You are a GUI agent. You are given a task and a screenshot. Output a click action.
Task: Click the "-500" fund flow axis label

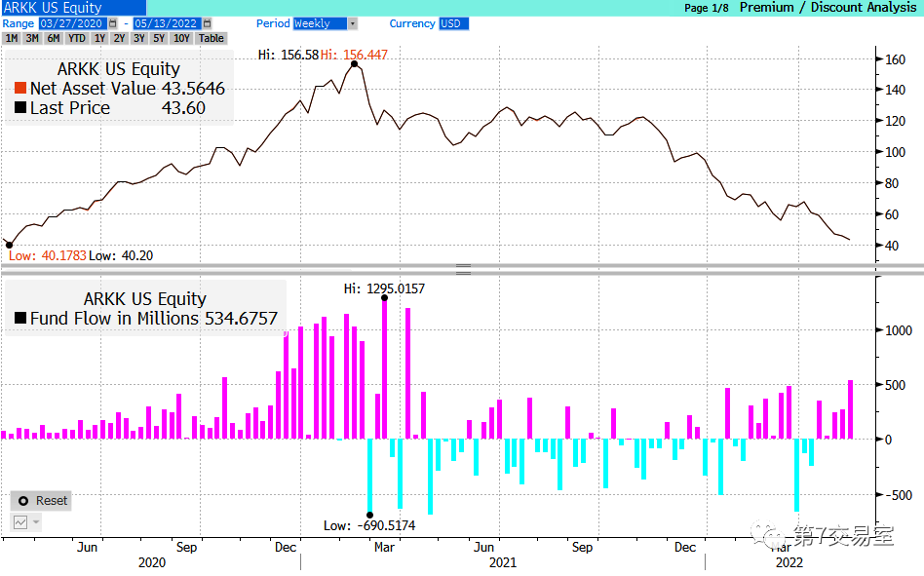[x=900, y=495]
